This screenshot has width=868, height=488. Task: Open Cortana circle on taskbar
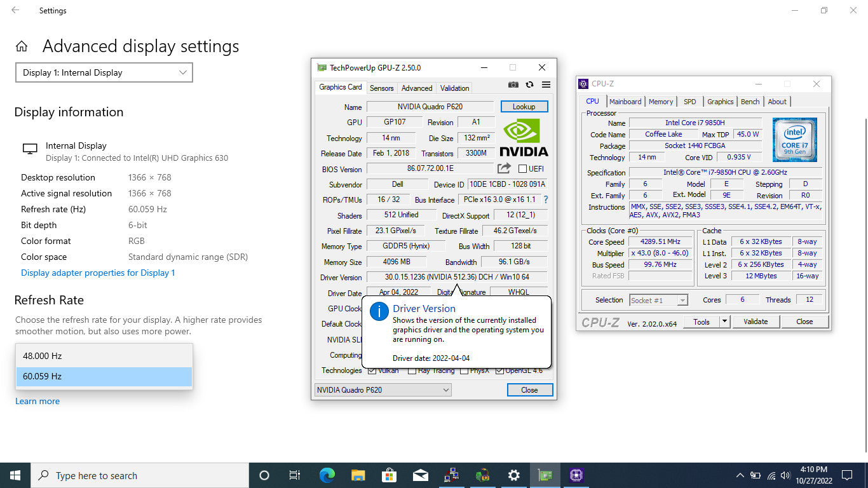pyautogui.click(x=264, y=475)
